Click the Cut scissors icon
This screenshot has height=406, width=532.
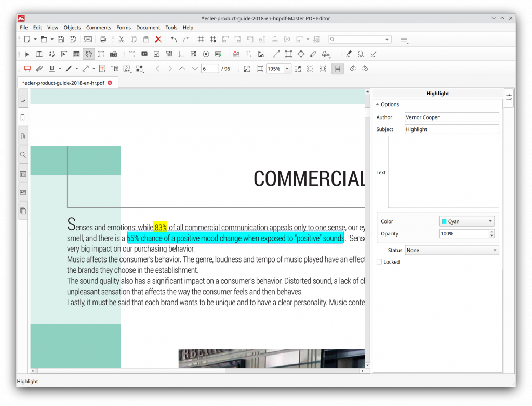point(121,40)
